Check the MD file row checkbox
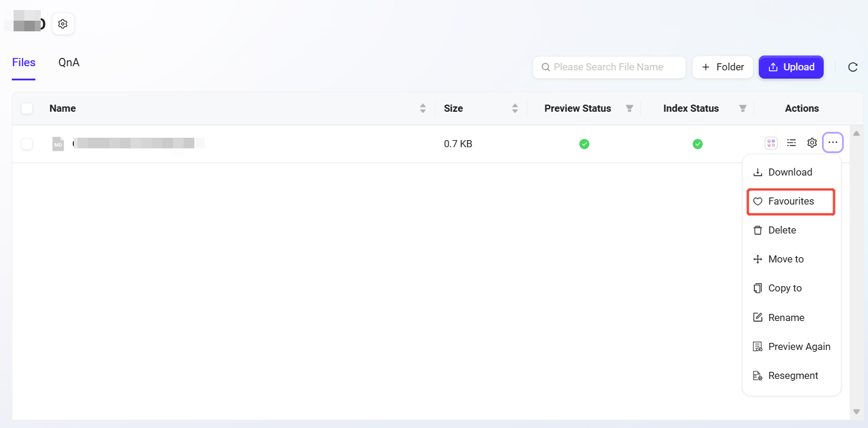This screenshot has height=428, width=868. 27,144
